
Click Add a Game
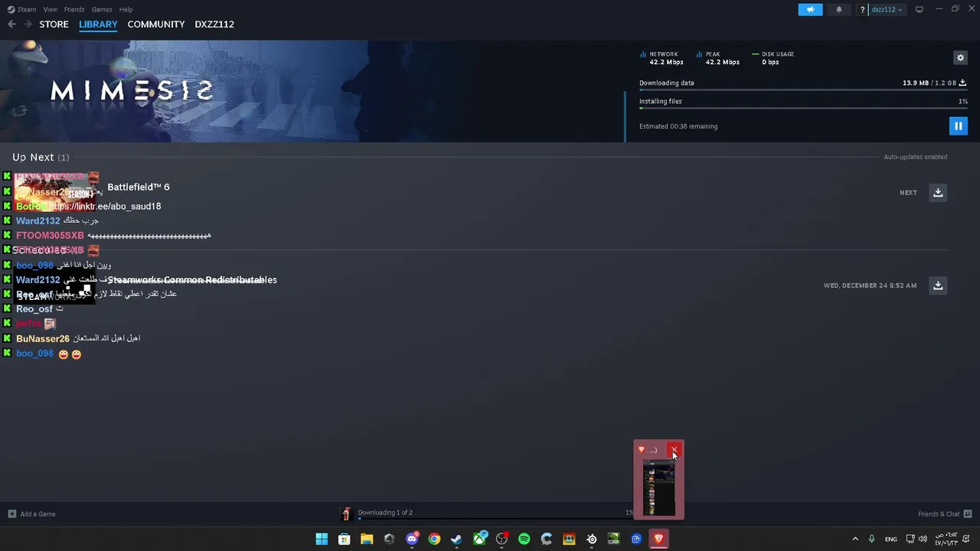pos(31,514)
